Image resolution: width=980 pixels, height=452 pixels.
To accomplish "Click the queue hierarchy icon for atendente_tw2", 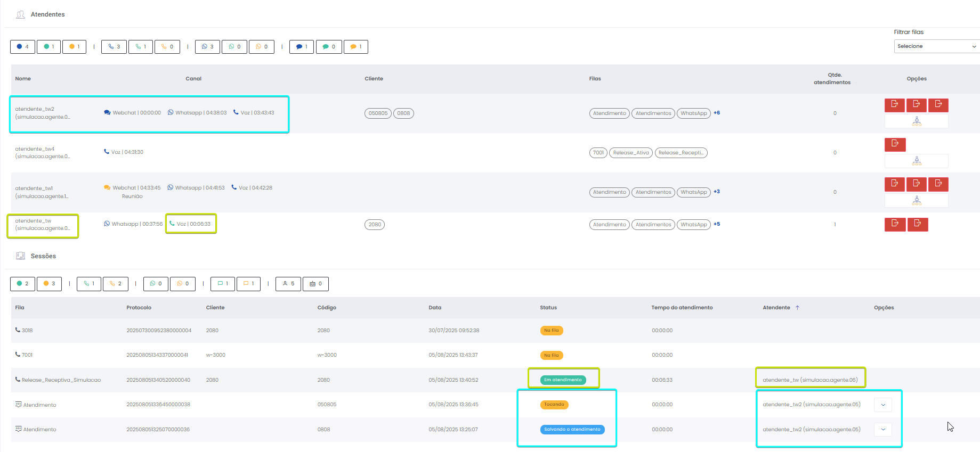I will [x=916, y=121].
